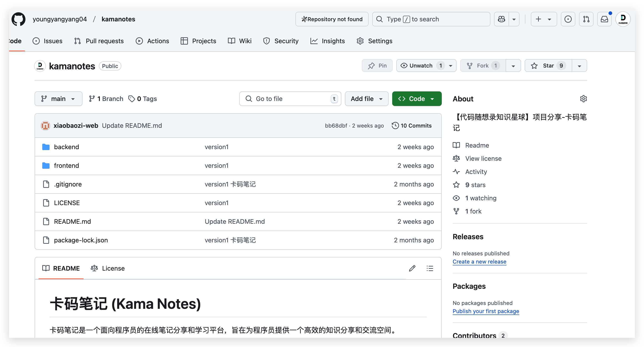Switch to the Actions tab
Screen dimensions: 644x347
152,41
